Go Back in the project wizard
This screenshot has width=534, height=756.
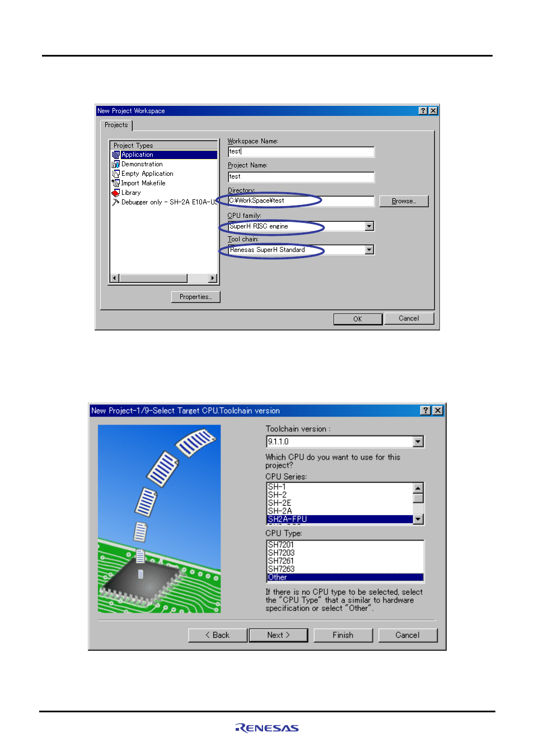(217, 635)
